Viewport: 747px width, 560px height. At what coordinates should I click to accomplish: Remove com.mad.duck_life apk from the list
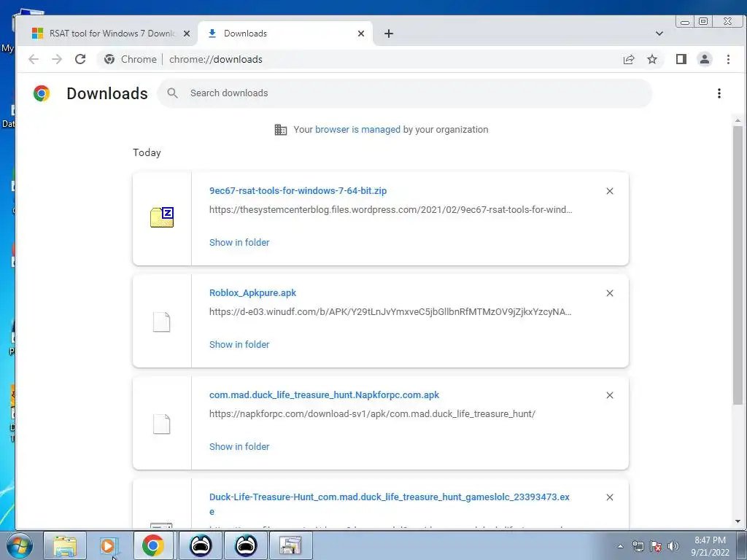coord(610,395)
